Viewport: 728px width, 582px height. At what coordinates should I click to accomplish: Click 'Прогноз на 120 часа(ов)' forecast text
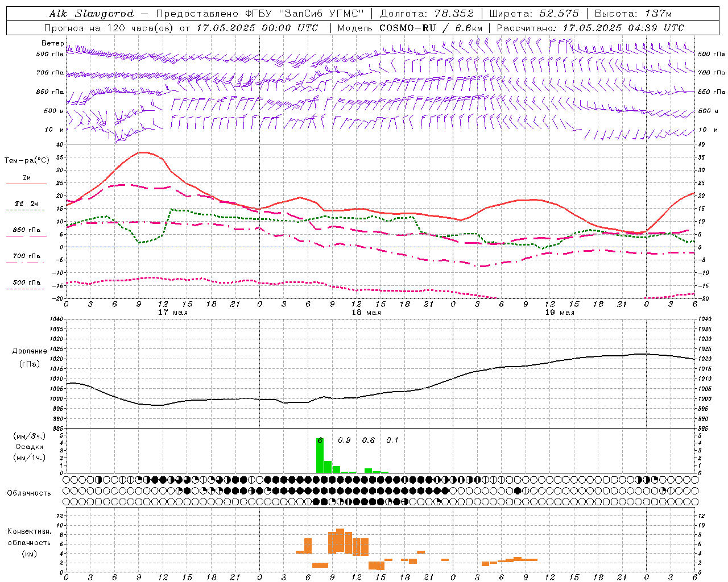tap(109, 28)
